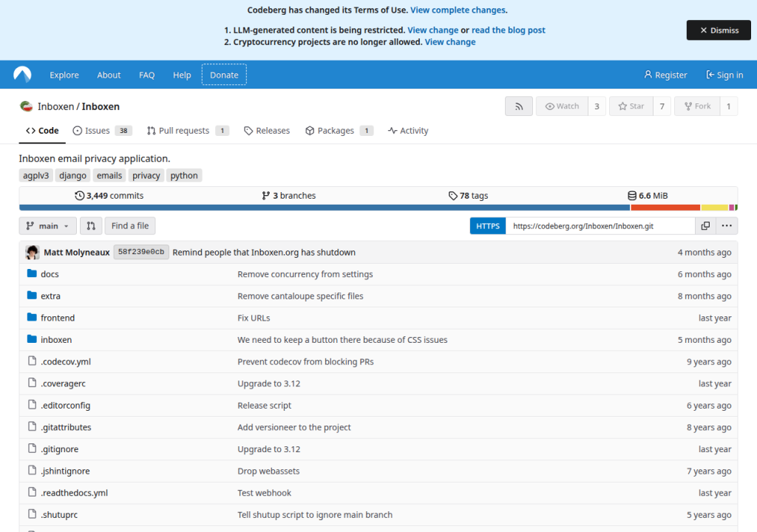This screenshot has width=757, height=532.
Task: Open the Issues tab
Action: coord(102,131)
